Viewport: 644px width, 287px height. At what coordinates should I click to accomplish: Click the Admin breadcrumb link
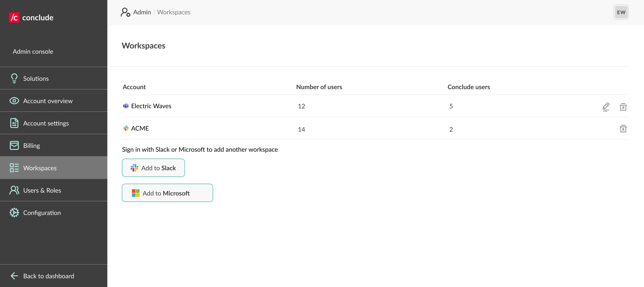142,12
